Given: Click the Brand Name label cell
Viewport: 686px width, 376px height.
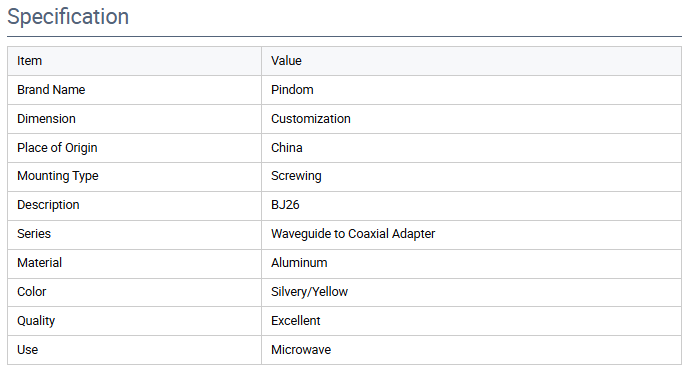Looking at the screenshot, I should [x=134, y=90].
